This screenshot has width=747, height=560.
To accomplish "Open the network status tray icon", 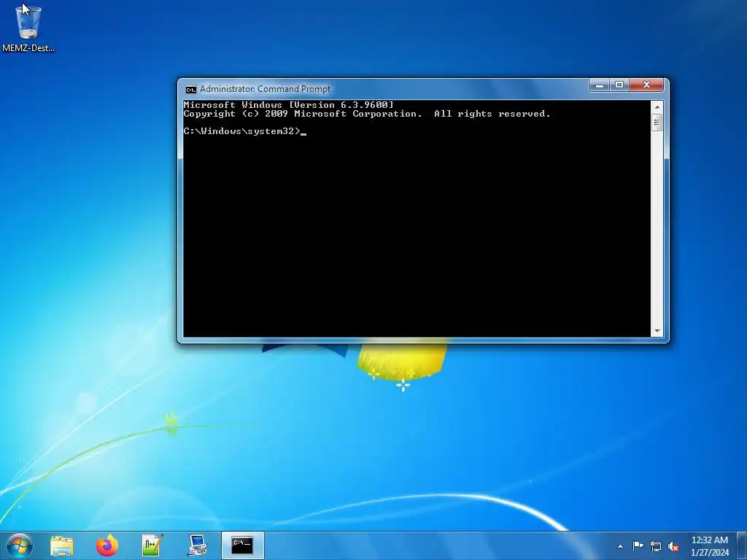I will [656, 547].
